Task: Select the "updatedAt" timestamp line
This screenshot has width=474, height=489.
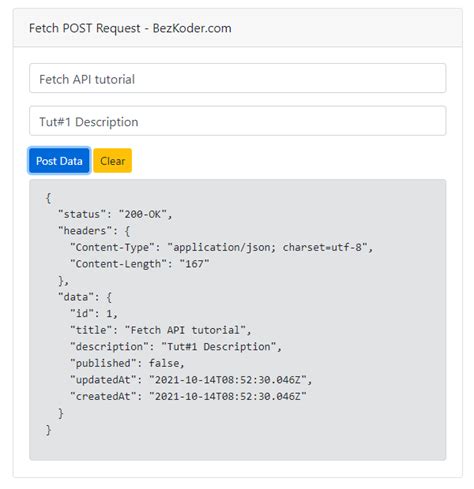Action: click(191, 380)
